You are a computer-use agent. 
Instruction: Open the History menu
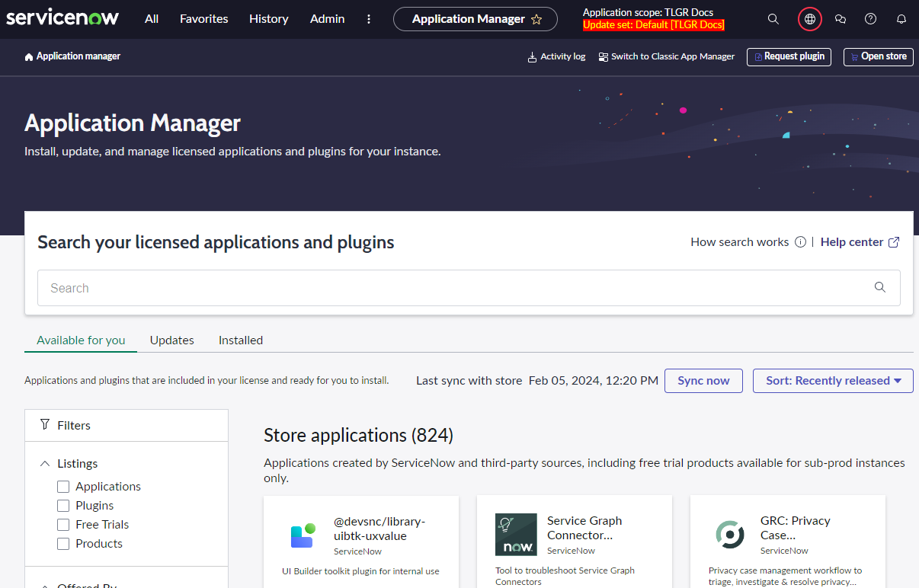click(x=269, y=19)
